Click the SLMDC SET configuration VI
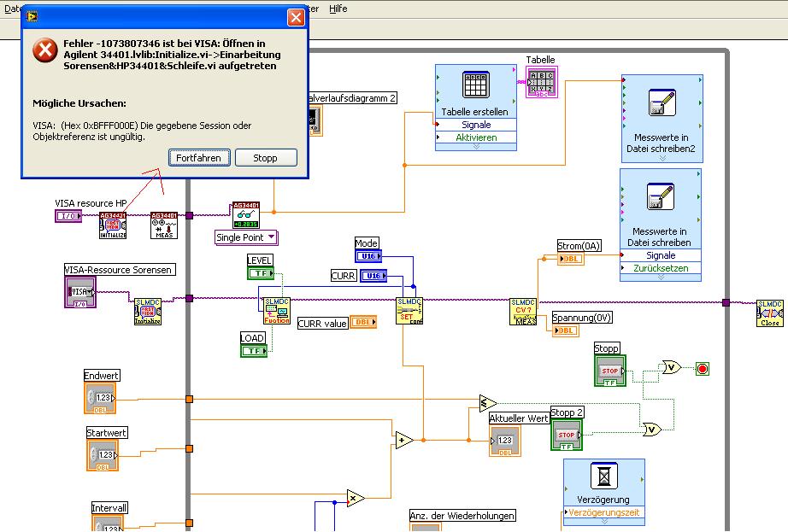 point(409,312)
